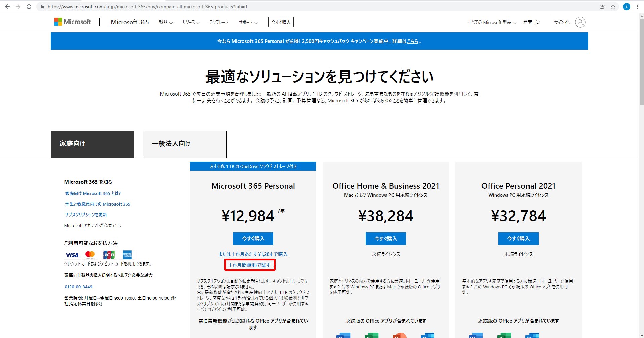Screen dimensions: 644x338
Task: Expand すべての Microsoft 製品 dropdown
Action: coord(492,22)
